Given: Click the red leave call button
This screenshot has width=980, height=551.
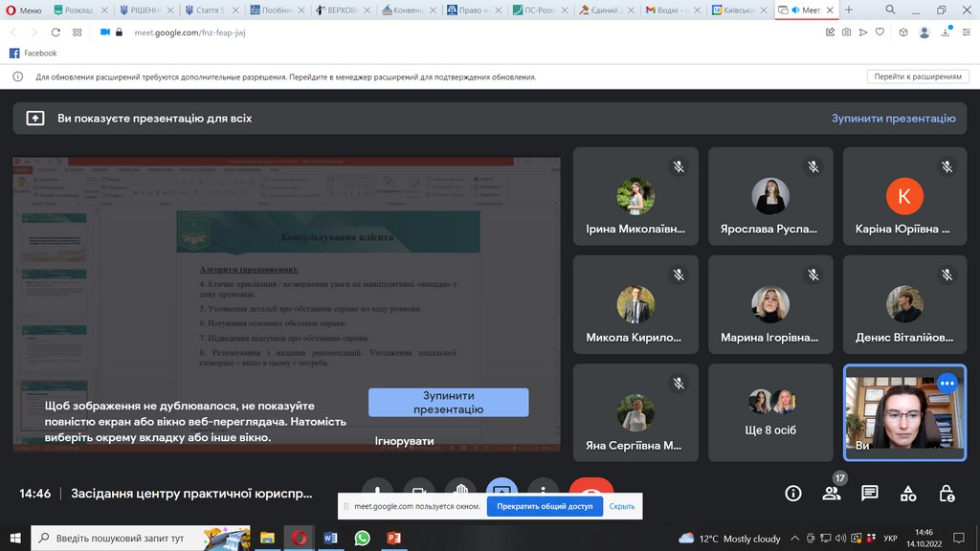Looking at the screenshot, I should pyautogui.click(x=590, y=488).
